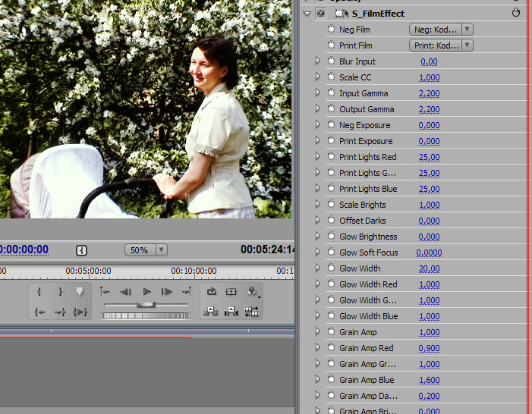Open the 50% zoom level dropdown
The height and width of the screenshot is (414, 532).
click(x=146, y=249)
